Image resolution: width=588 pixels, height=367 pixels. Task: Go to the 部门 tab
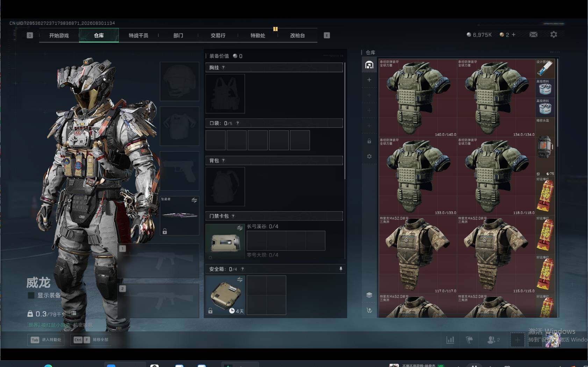click(178, 35)
